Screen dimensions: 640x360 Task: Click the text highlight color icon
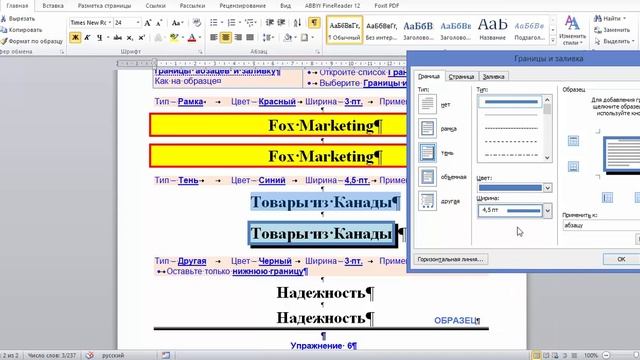tap(174, 38)
